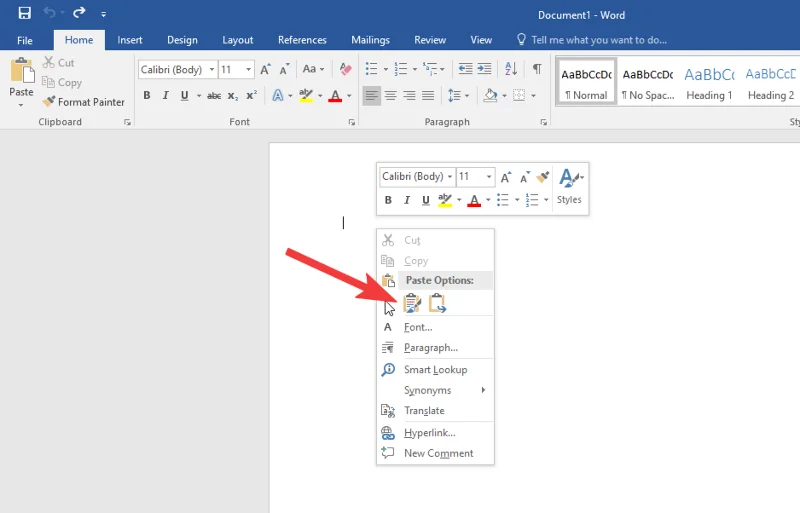The width and height of the screenshot is (800, 513).
Task: Switch to the Layout ribbon tab
Action: point(237,40)
